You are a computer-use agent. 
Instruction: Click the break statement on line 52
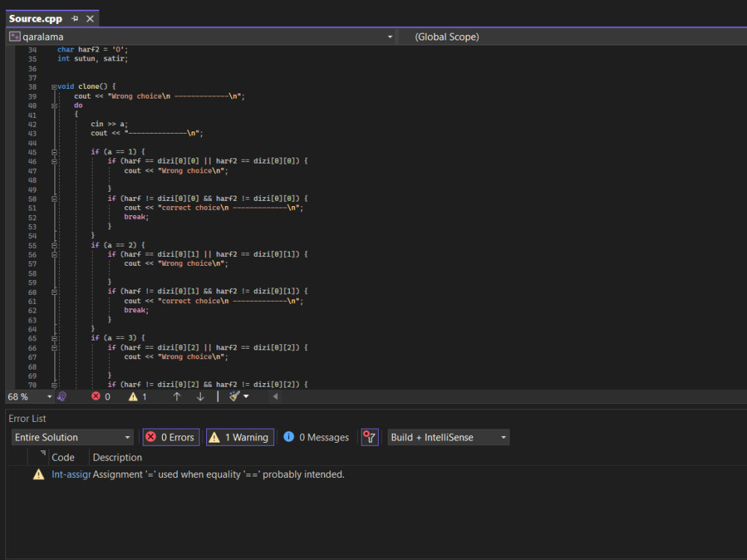[x=136, y=217]
